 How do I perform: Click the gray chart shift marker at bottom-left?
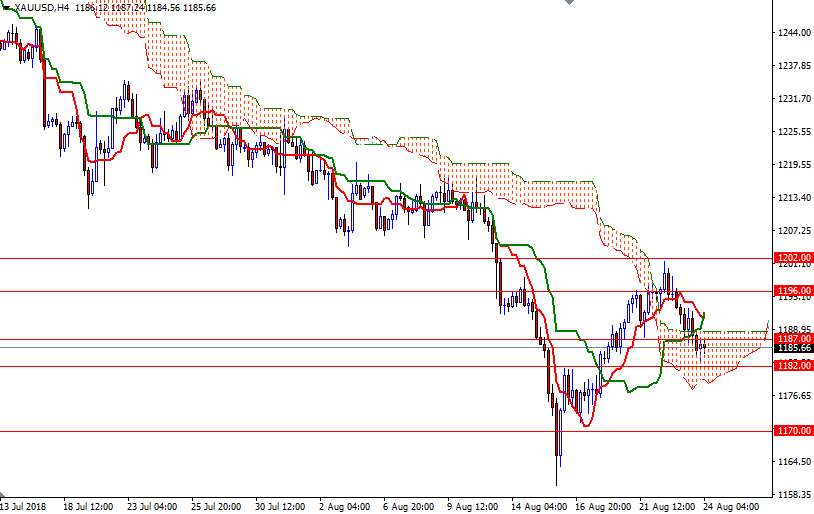coord(4,495)
